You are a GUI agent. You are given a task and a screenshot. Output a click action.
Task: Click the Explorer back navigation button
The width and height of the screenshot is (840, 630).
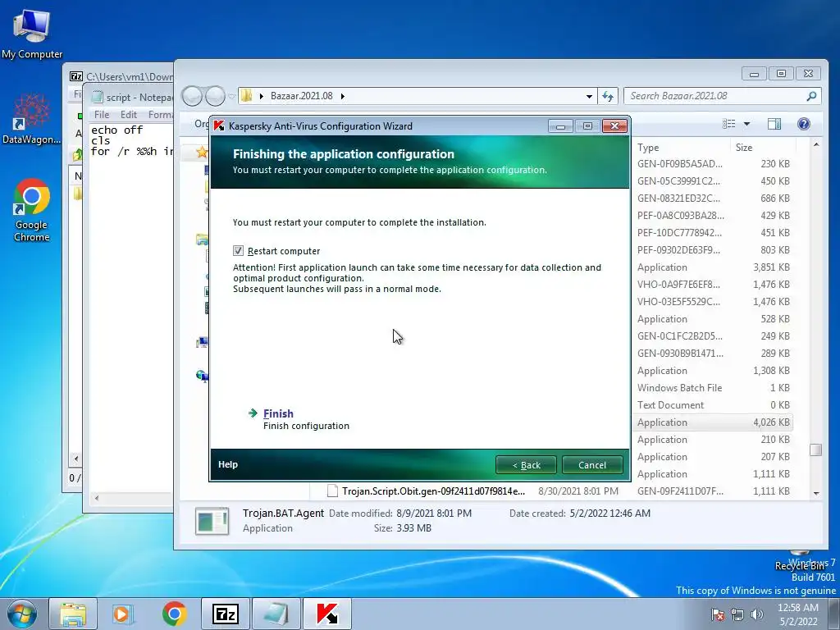192,97
